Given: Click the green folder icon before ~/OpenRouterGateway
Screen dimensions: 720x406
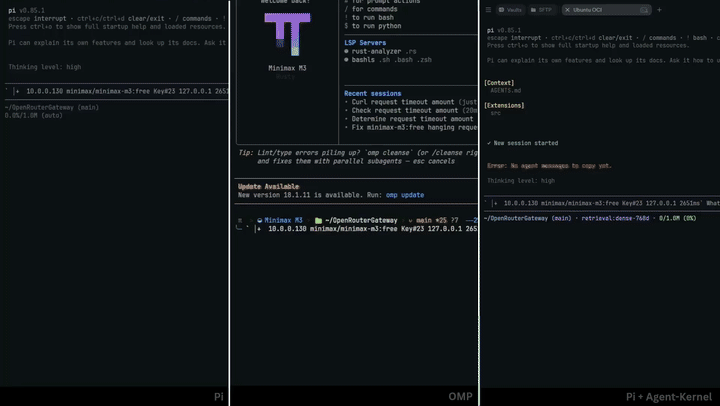Looking at the screenshot, I should [318, 220].
